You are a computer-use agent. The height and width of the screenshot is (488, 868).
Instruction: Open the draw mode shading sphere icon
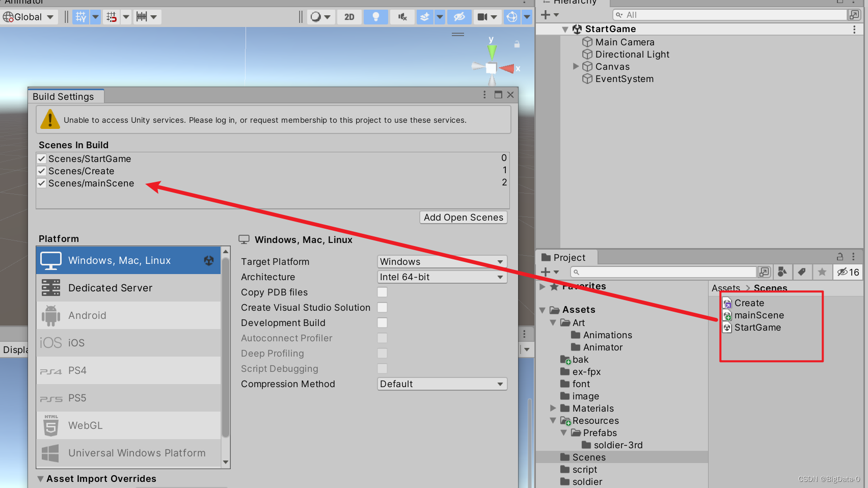pos(316,17)
